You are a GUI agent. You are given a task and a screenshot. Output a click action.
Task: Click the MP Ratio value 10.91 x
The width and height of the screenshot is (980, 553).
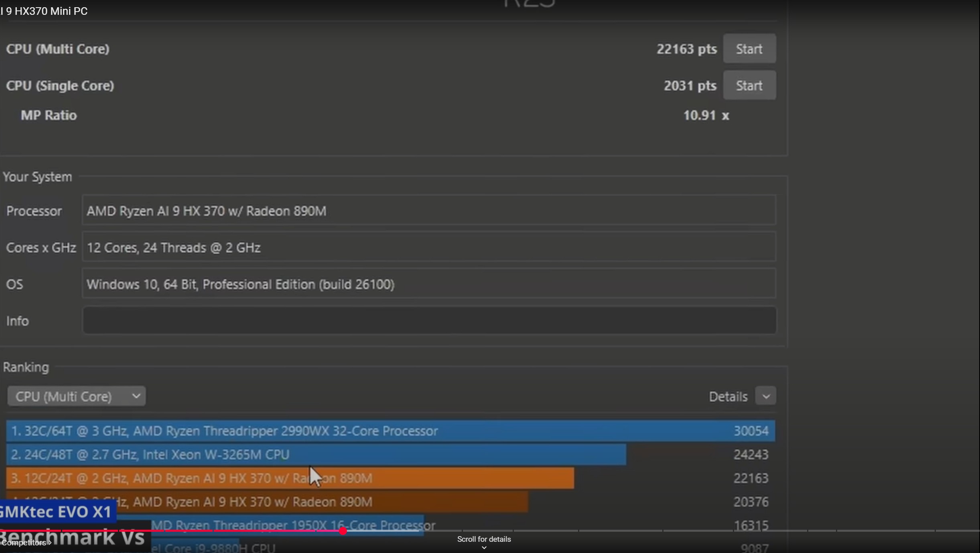pyautogui.click(x=706, y=115)
